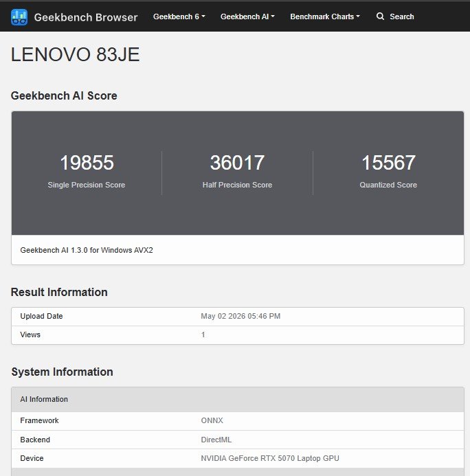Open the Benchmark Charts dropdown

tap(325, 16)
